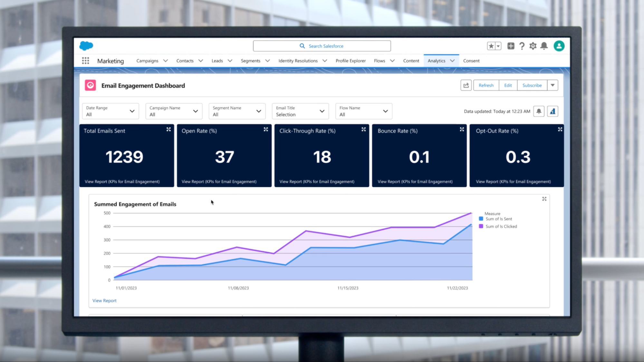Open View Report under Opt-Out Rate
The image size is (644, 362).
pyautogui.click(x=513, y=181)
